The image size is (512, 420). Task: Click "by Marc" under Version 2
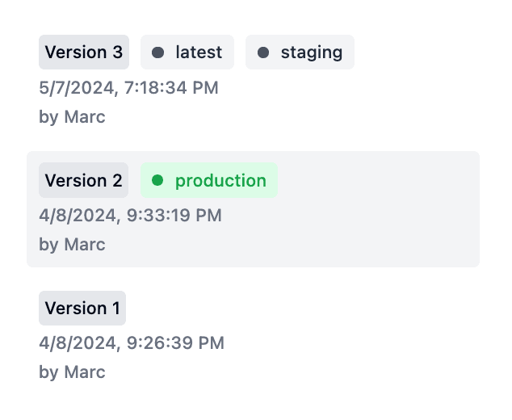72,244
